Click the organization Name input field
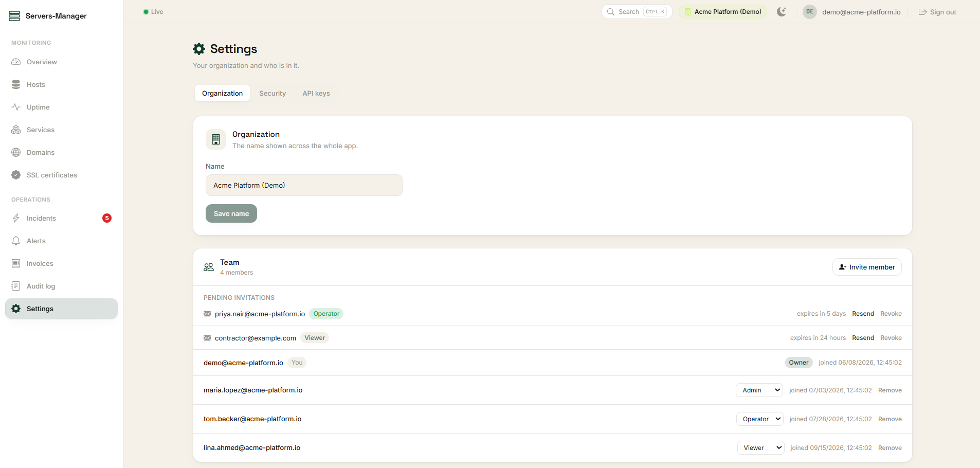The image size is (980, 468). (304, 185)
